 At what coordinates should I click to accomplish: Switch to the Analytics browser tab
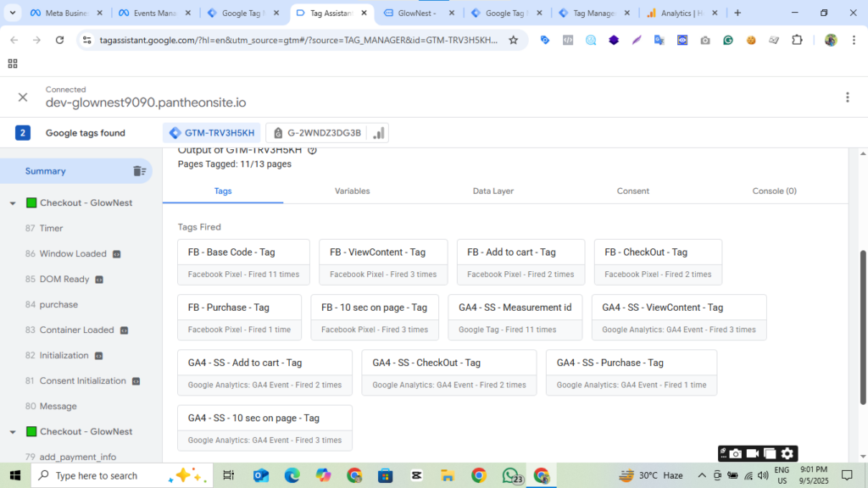[682, 13]
